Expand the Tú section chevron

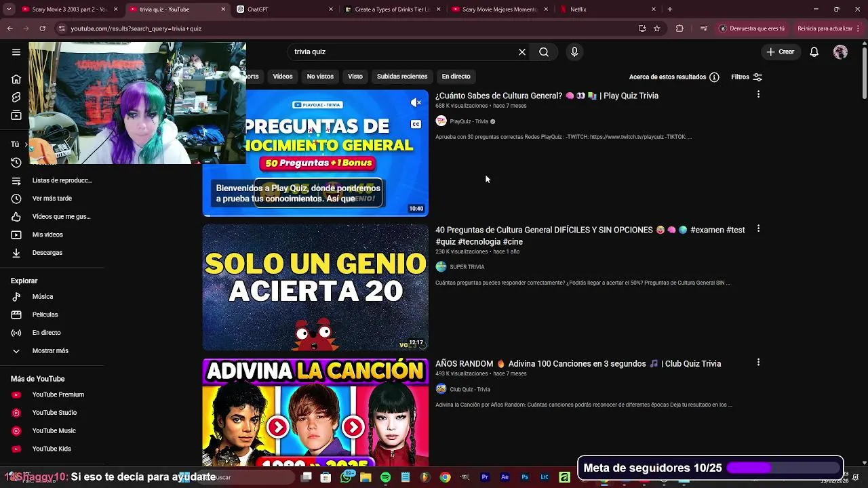click(x=26, y=144)
